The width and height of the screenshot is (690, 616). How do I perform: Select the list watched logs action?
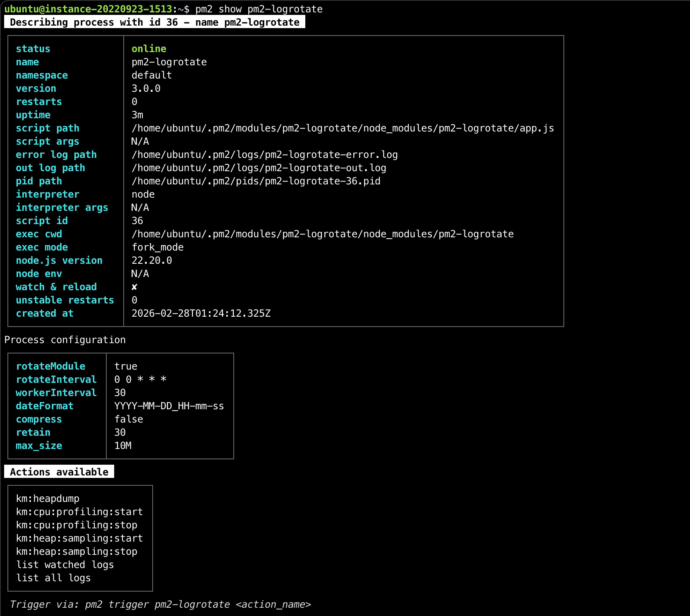coord(65,565)
